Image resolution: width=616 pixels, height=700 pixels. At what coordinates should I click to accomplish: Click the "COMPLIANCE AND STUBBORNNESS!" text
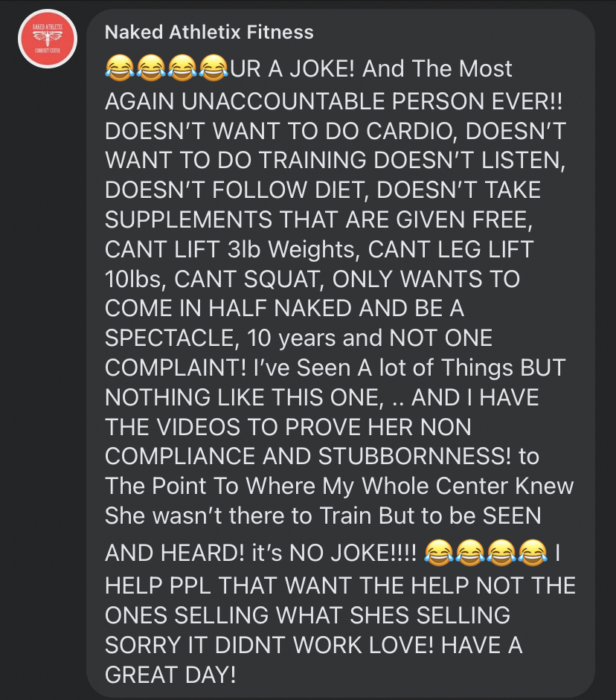coord(307,456)
